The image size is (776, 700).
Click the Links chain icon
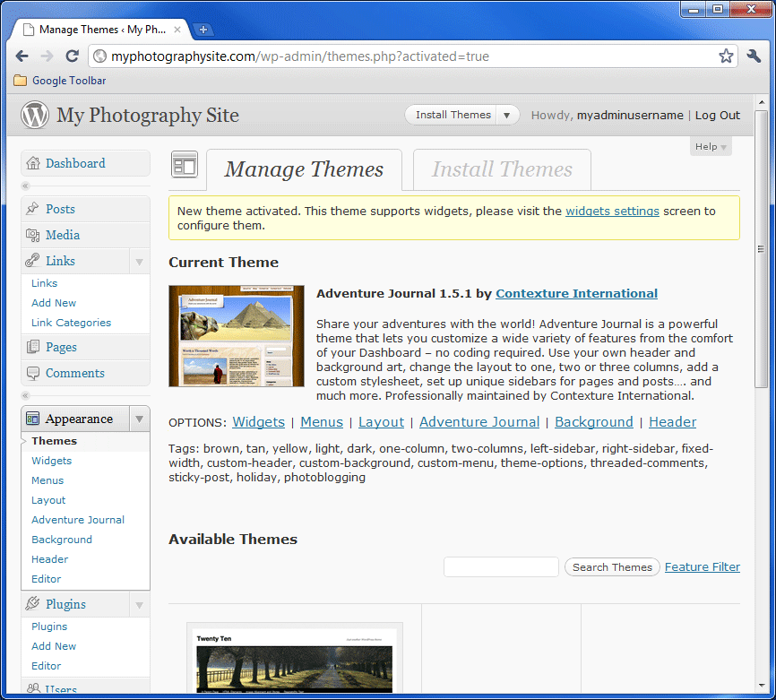32,261
